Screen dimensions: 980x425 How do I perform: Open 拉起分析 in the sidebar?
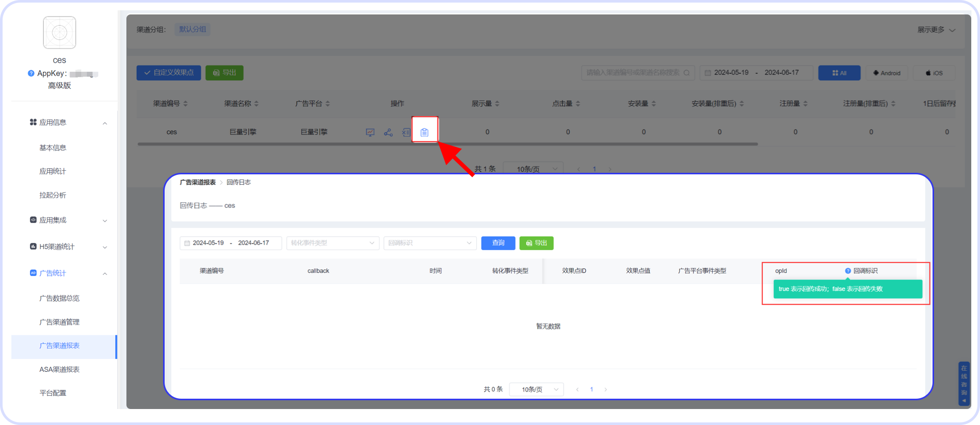(53, 195)
